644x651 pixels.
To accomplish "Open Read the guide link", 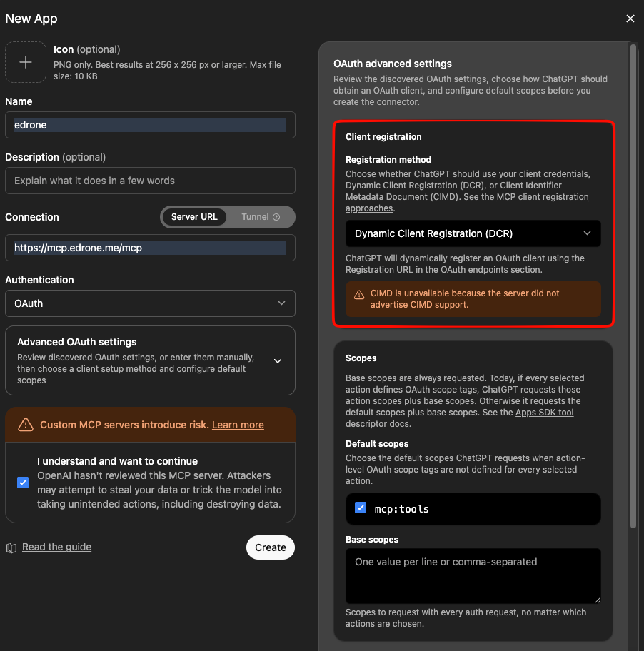I will (x=57, y=547).
